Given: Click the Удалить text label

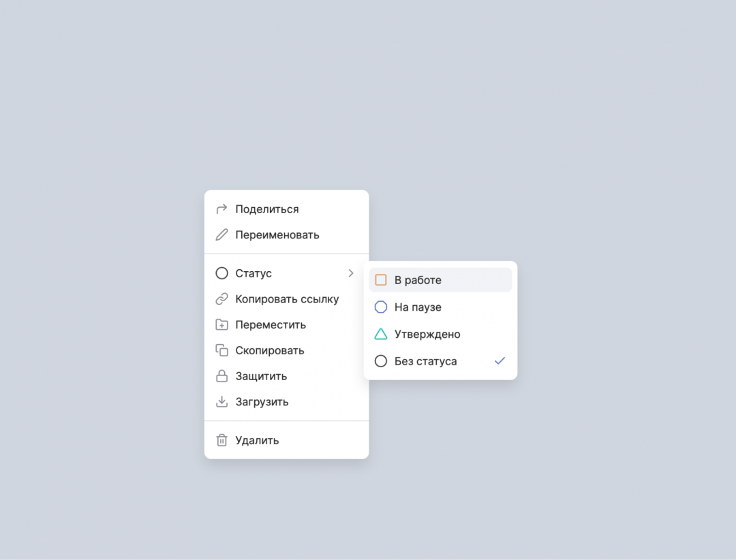Looking at the screenshot, I should [x=257, y=440].
